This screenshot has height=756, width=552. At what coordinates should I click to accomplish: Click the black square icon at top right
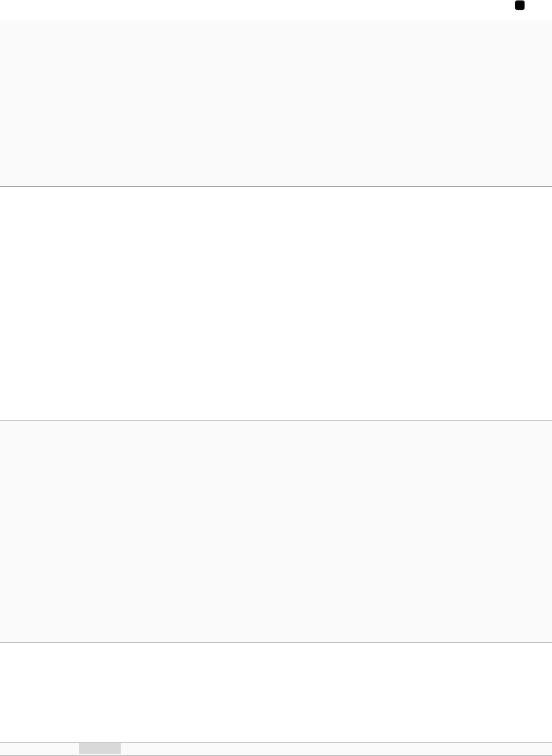519,5
